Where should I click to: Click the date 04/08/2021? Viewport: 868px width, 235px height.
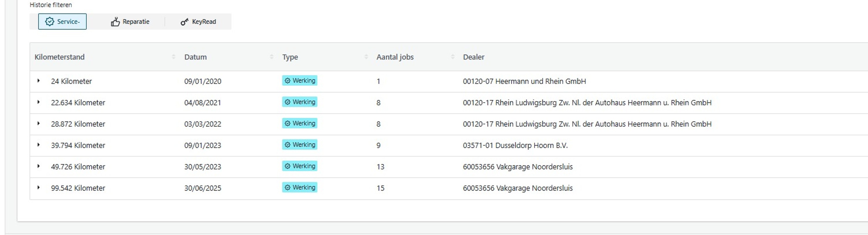pyautogui.click(x=202, y=103)
